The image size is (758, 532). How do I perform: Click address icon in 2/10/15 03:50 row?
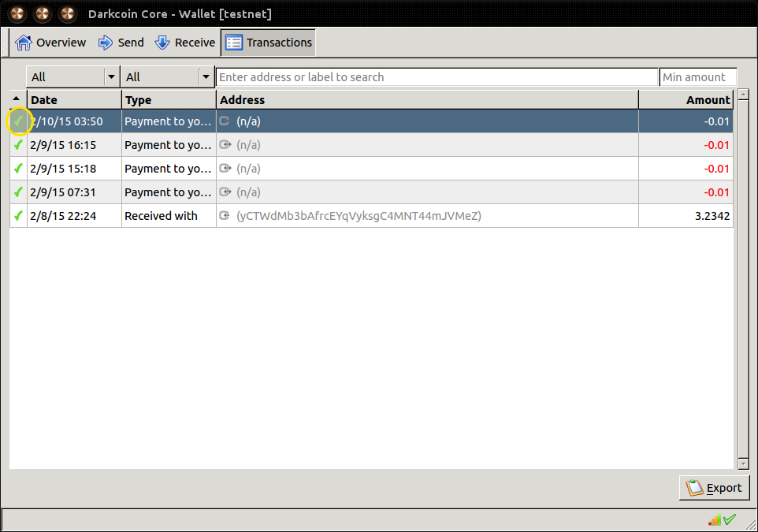coord(225,121)
